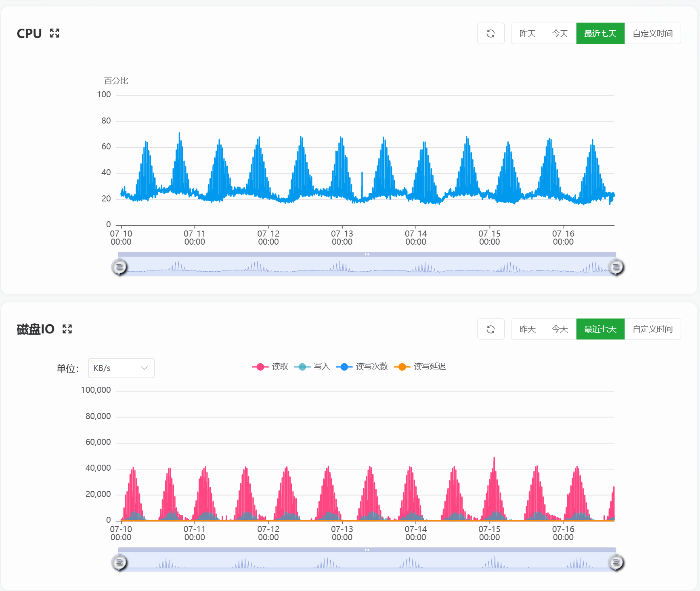Viewport: 700px width, 591px height.
Task: Toggle the 写入 series in legend
Action: point(312,367)
